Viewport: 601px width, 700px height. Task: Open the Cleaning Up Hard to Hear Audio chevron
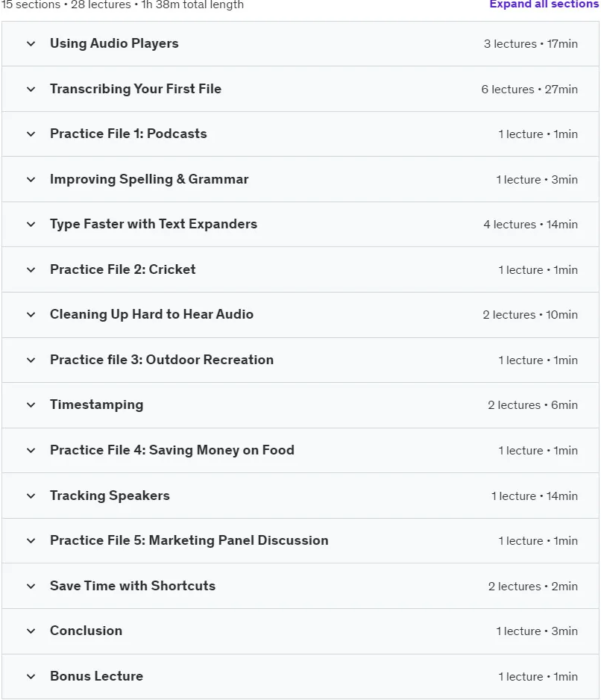[x=31, y=314]
